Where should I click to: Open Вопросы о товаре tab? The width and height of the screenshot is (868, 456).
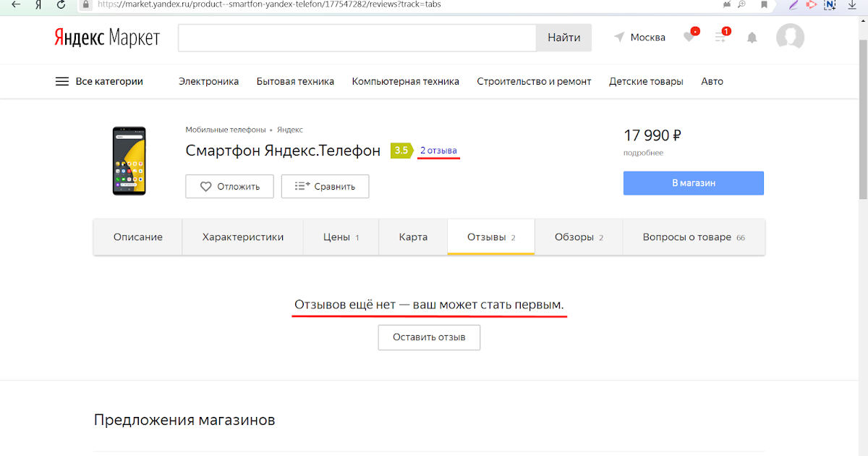coord(694,237)
